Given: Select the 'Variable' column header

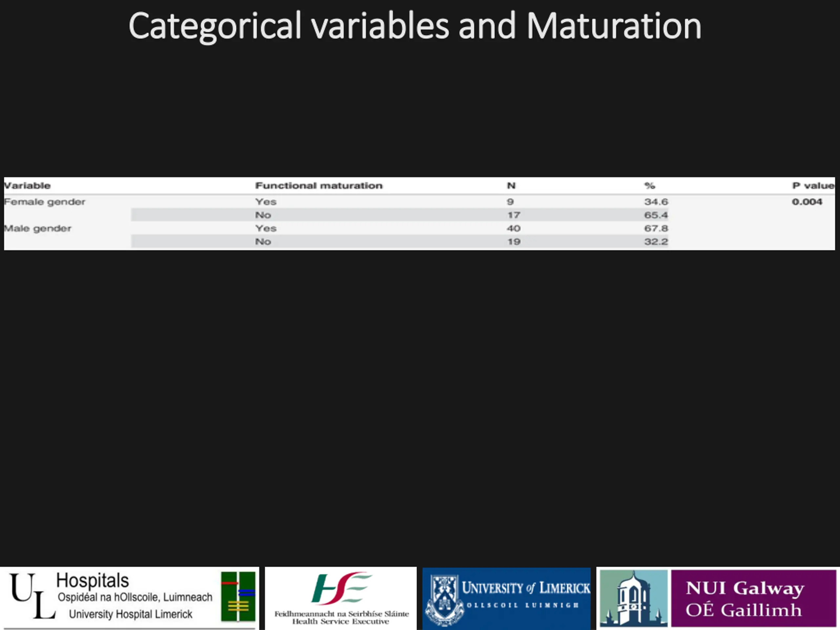Looking at the screenshot, I should (x=27, y=186).
